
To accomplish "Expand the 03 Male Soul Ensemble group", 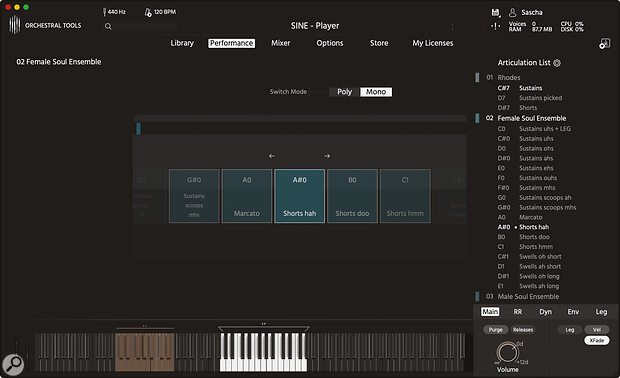I will (x=477, y=297).
